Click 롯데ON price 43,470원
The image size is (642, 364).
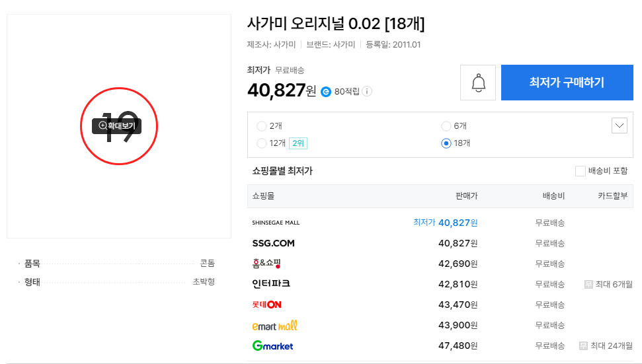pyautogui.click(x=458, y=305)
